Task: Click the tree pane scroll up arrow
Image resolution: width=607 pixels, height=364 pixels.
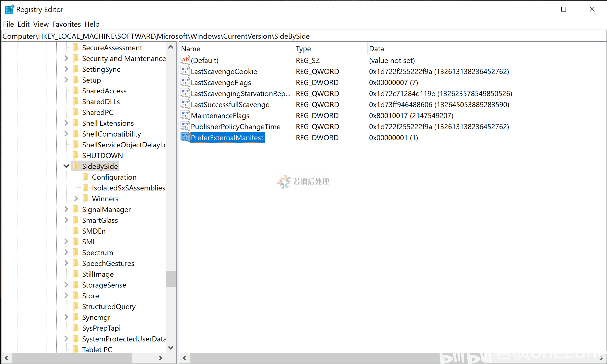Action: click(x=171, y=47)
